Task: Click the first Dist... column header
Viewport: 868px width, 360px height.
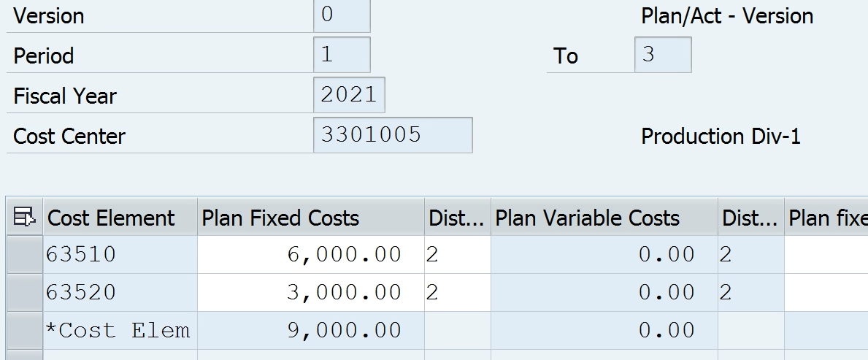Action: (x=457, y=218)
